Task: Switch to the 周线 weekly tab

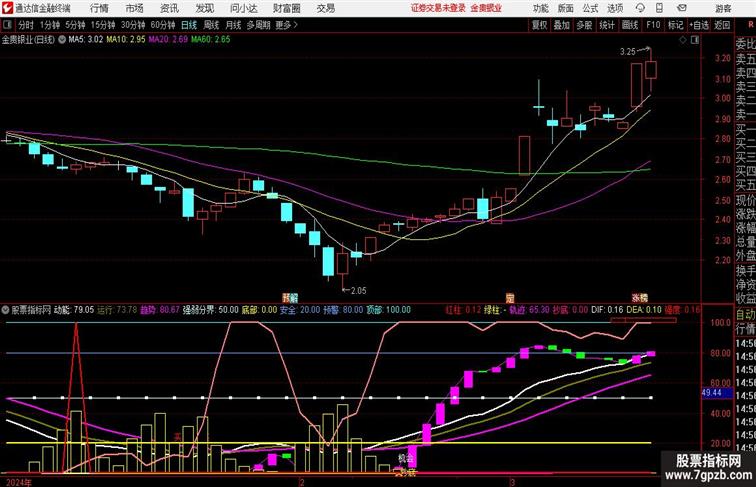Action: click(211, 25)
